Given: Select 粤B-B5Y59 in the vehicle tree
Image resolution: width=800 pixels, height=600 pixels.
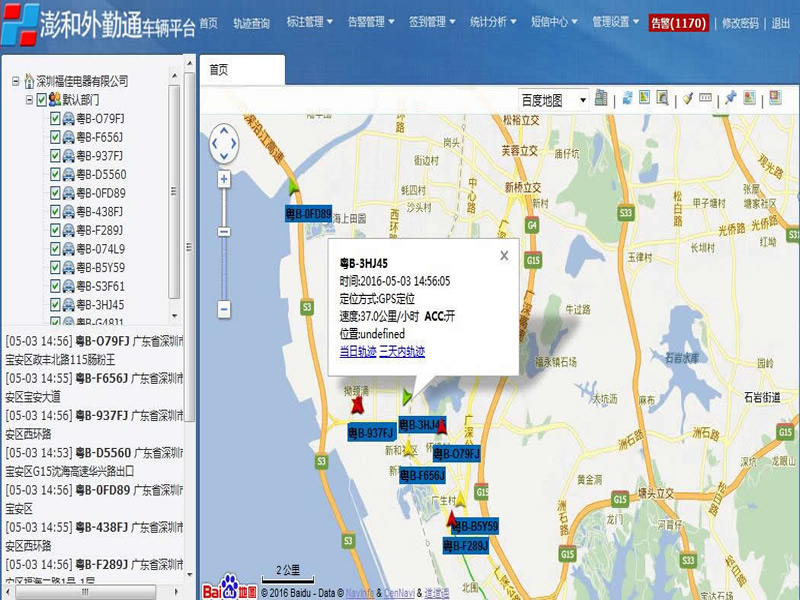Looking at the screenshot, I should point(101,268).
